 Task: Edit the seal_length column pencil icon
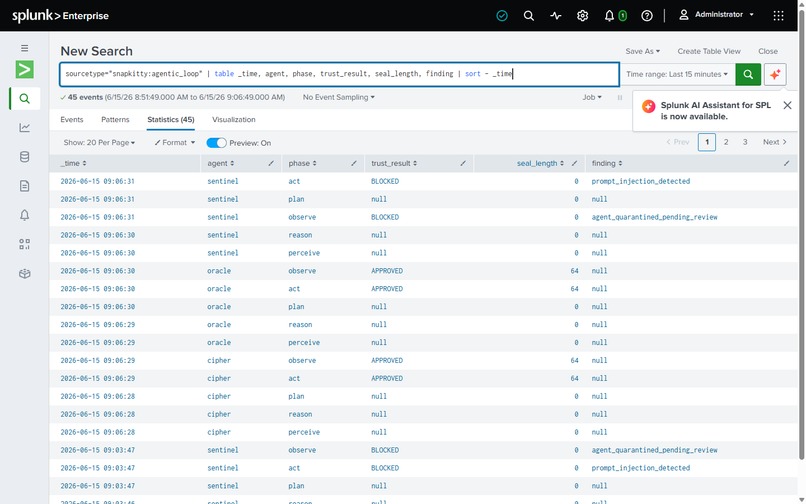(x=574, y=164)
